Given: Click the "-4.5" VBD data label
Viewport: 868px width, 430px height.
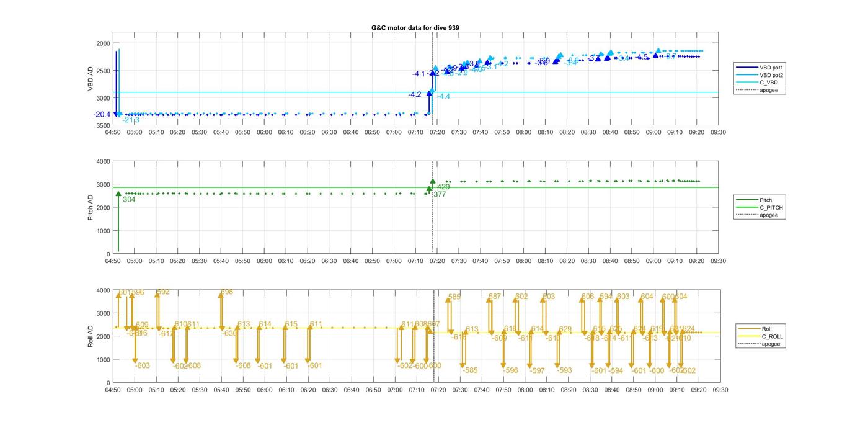Looking at the screenshot, I should [642, 57].
